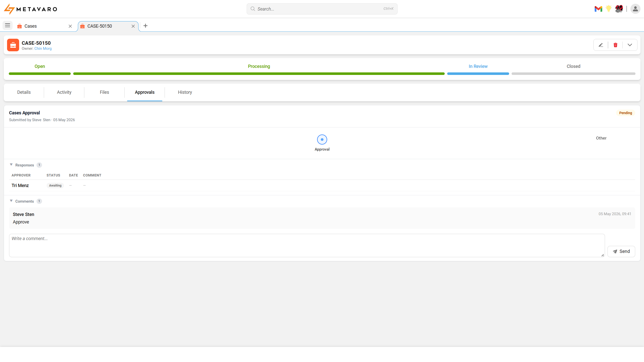Image resolution: width=644 pixels, height=362 pixels.
Task: Click the yellow lightbulb icon
Action: click(609, 9)
